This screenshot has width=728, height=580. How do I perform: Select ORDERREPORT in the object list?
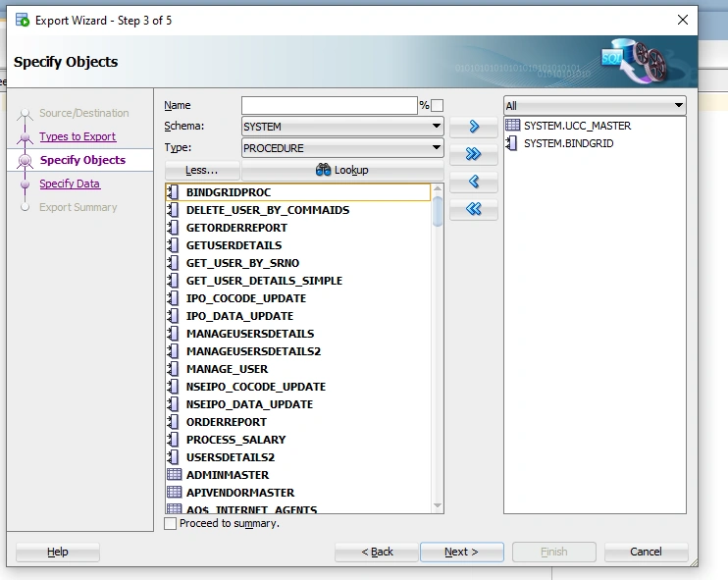(x=298, y=422)
